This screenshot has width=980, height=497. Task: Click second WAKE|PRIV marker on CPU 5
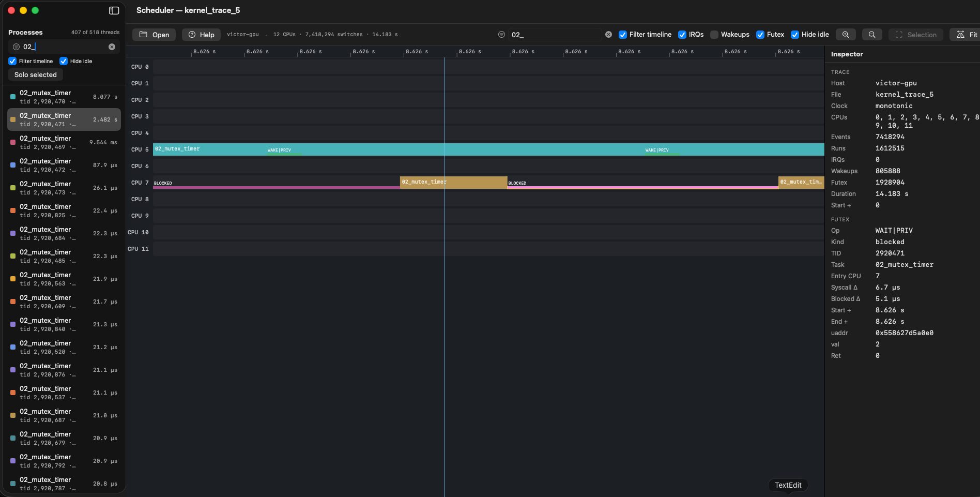662,152
